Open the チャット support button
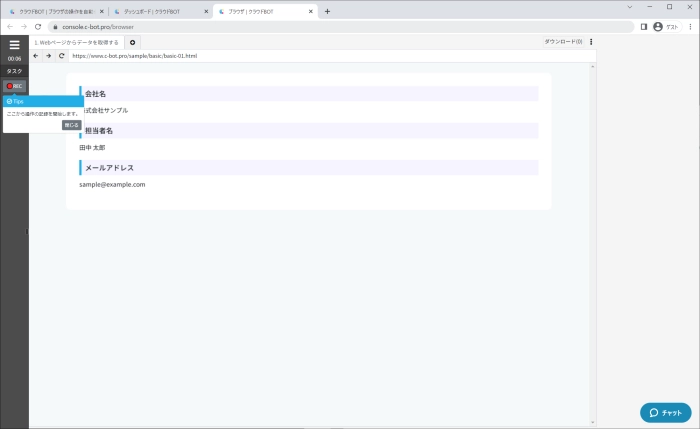 666,412
